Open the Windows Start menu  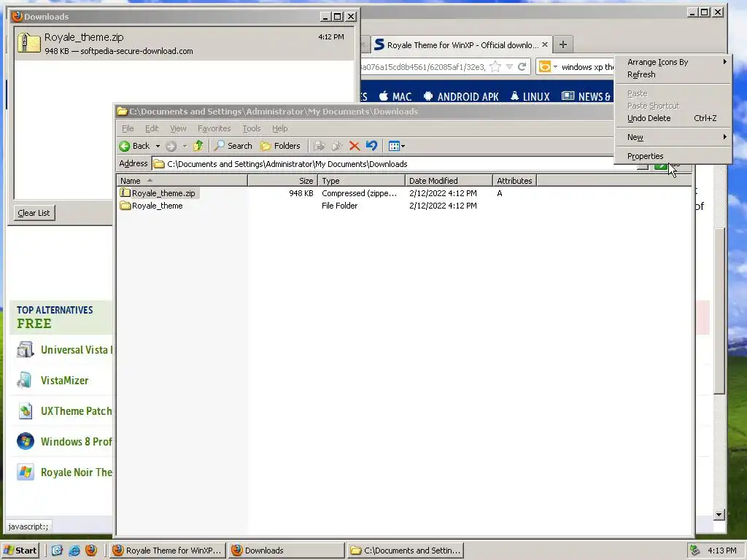coord(20,551)
